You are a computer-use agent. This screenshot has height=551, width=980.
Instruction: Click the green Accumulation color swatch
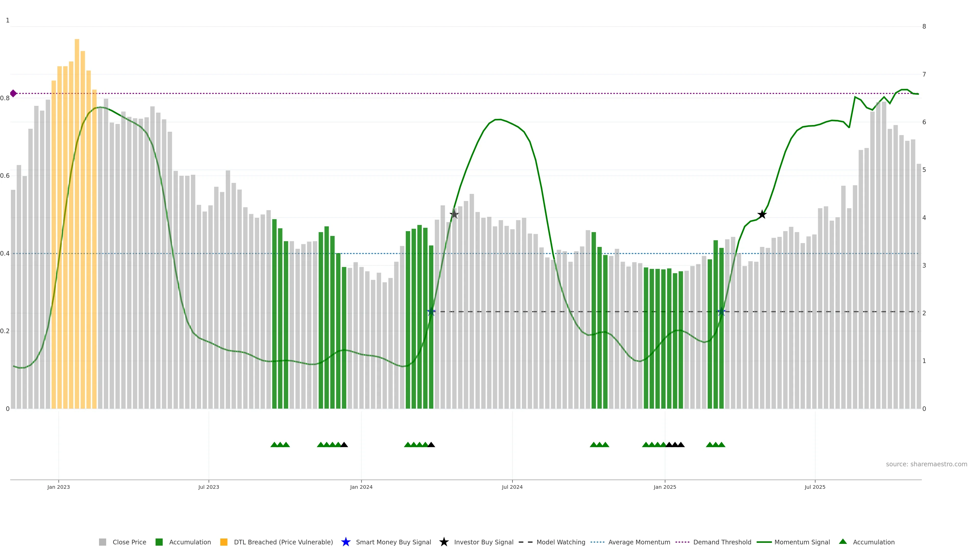pyautogui.click(x=159, y=542)
